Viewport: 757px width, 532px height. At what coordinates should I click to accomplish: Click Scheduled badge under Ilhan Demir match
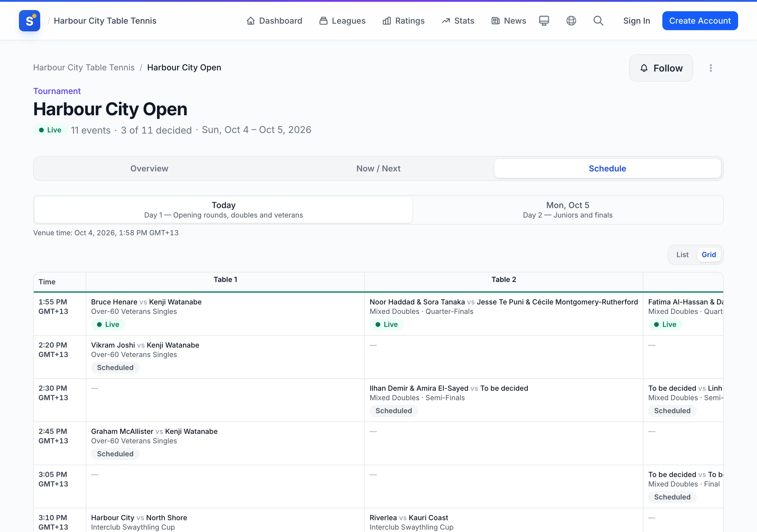pos(393,411)
